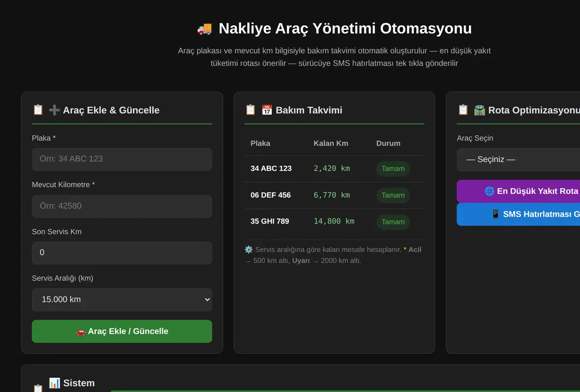Click the 14,800 km value
This screenshot has width=580, height=392.
pos(334,221)
